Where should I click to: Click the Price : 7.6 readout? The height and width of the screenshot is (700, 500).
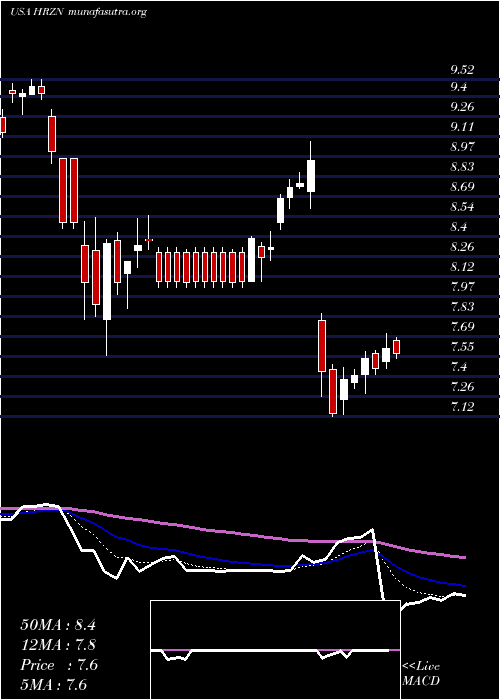click(59, 665)
